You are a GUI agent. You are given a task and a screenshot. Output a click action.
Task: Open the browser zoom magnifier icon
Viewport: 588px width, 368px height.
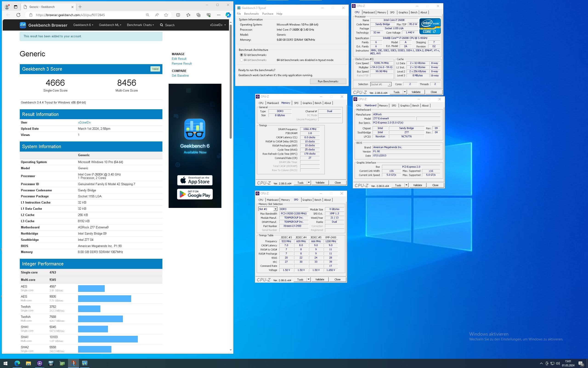(147, 15)
